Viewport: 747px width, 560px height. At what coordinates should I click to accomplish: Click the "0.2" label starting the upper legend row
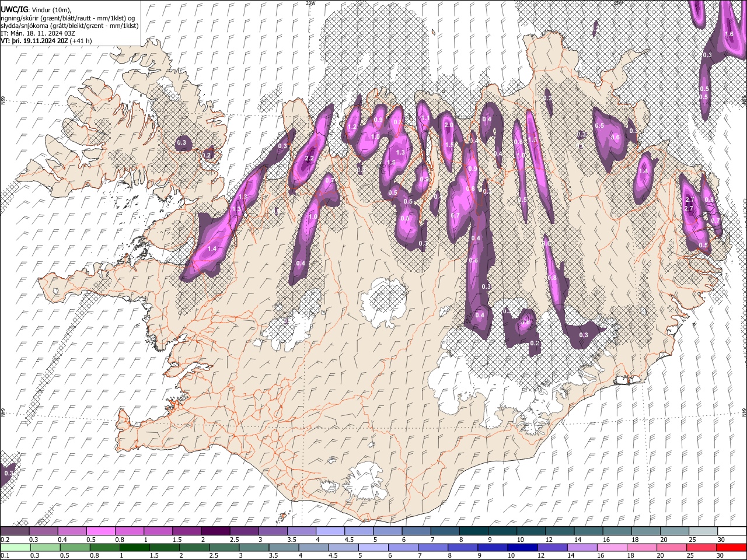(5, 540)
